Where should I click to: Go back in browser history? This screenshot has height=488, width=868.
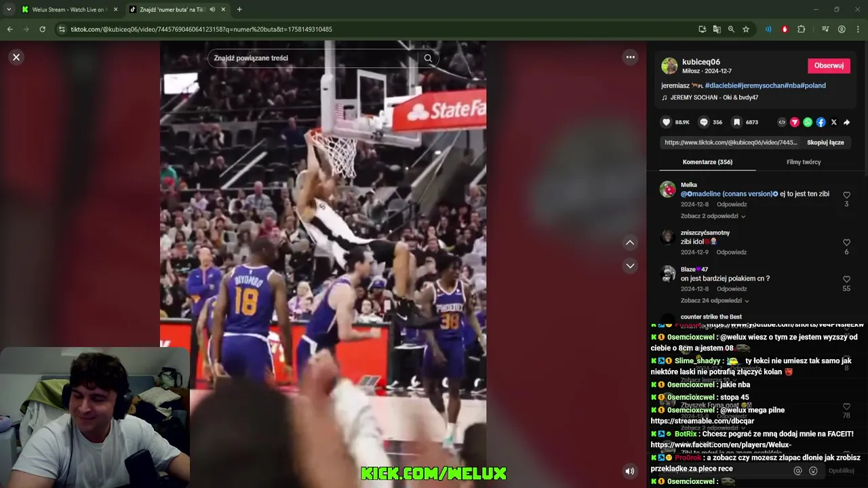point(9,29)
